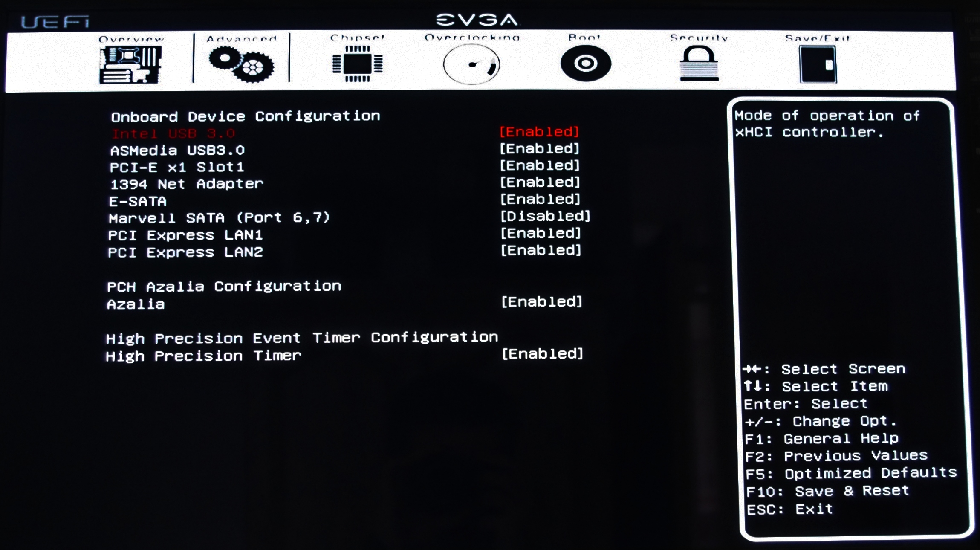The image size is (980, 550).
Task: Change 1394 Net Adapter Enabled value
Action: click(x=540, y=182)
